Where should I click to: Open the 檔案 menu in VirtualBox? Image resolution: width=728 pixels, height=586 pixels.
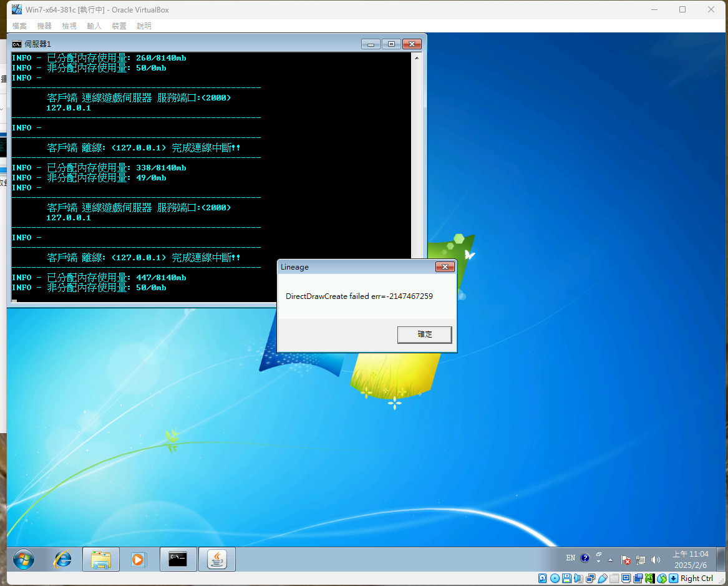19,26
